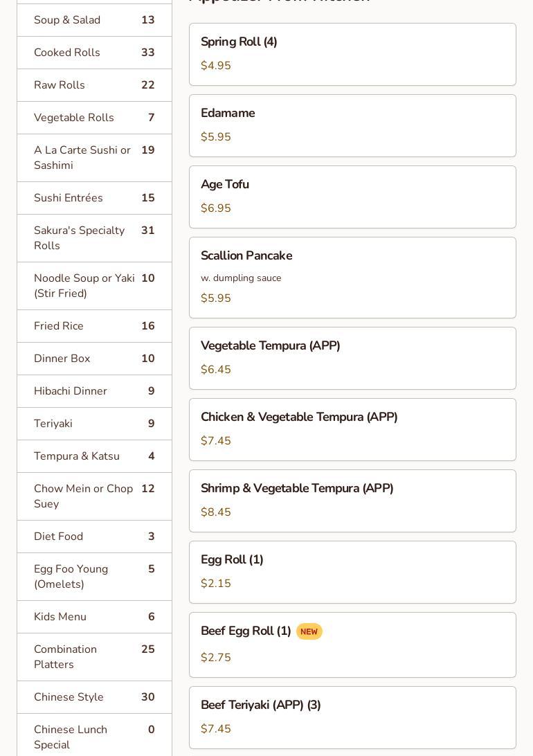Select the Cooked Rolls category
The width and height of the screenshot is (533, 756).
[x=94, y=53]
